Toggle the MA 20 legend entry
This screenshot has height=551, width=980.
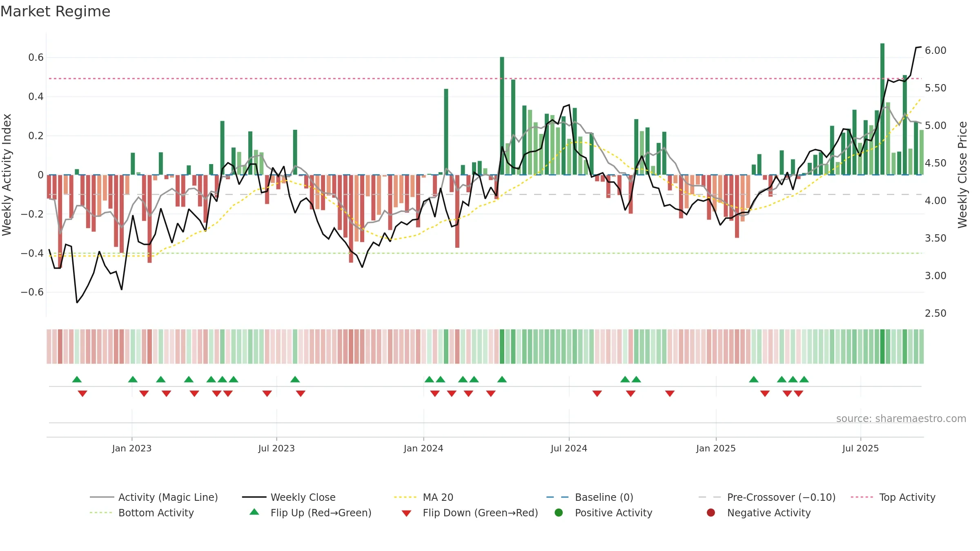pyautogui.click(x=423, y=497)
